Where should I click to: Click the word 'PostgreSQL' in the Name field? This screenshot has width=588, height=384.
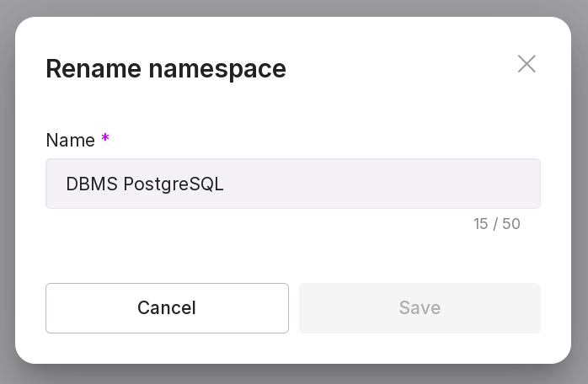174,184
